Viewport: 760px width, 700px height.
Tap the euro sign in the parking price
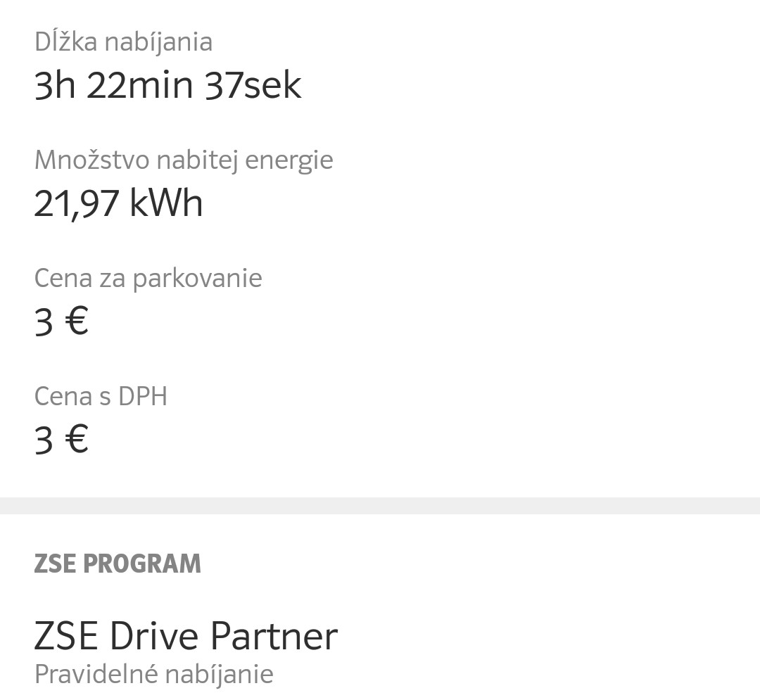[76, 322]
